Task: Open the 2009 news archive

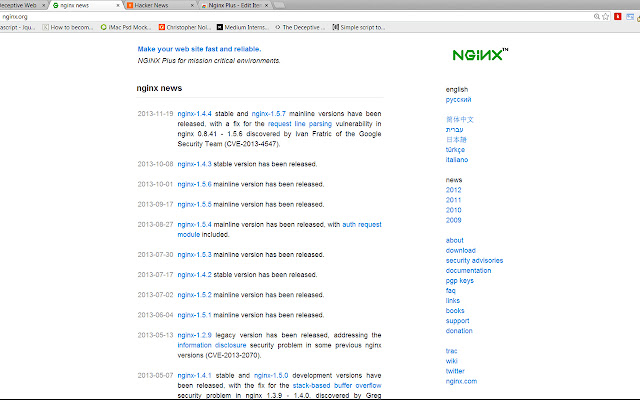Action: [x=453, y=220]
